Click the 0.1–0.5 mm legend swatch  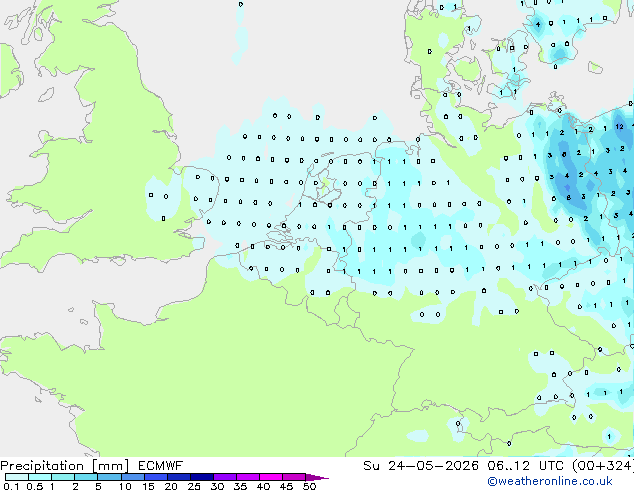[x=17, y=477]
